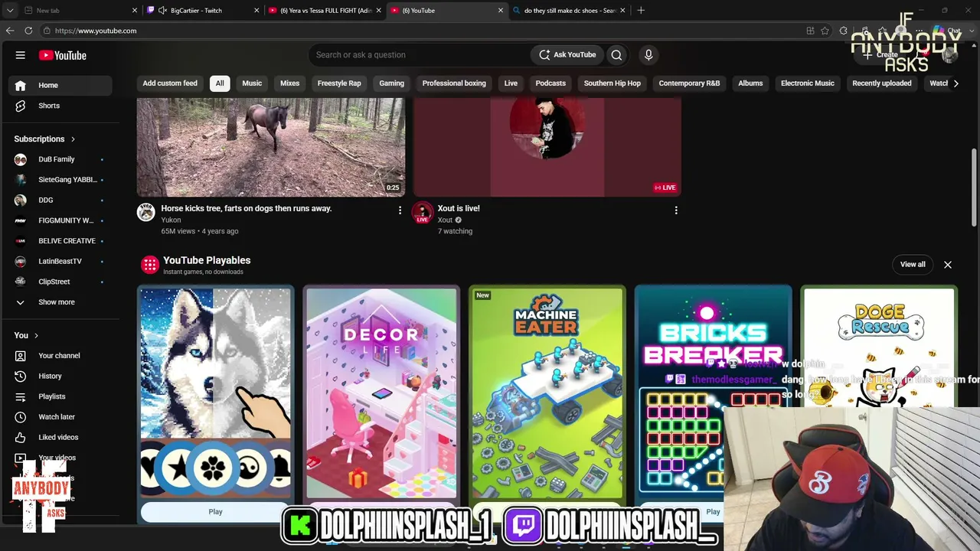The image size is (980, 551).
Task: Close the Yera vs Tessa tab
Action: coord(378,11)
